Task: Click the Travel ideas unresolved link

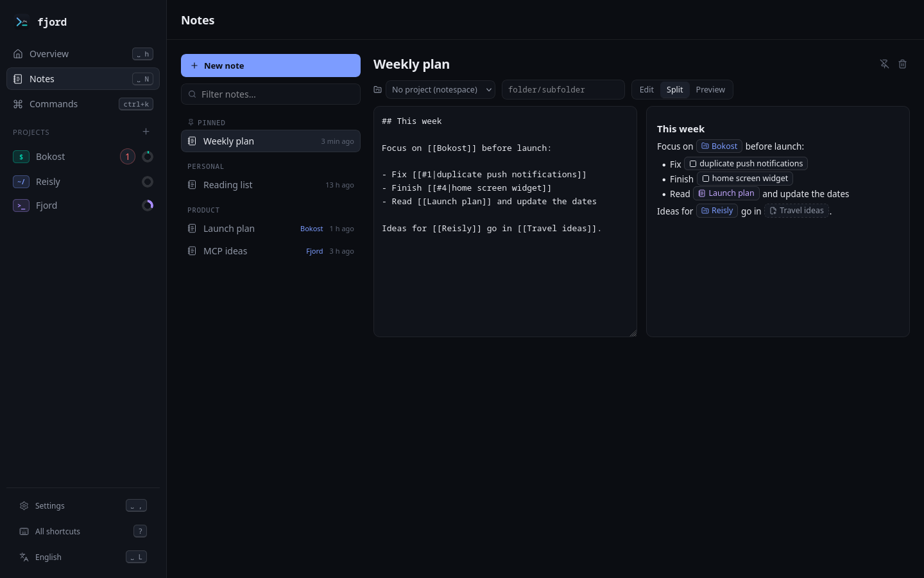Action: [796, 211]
